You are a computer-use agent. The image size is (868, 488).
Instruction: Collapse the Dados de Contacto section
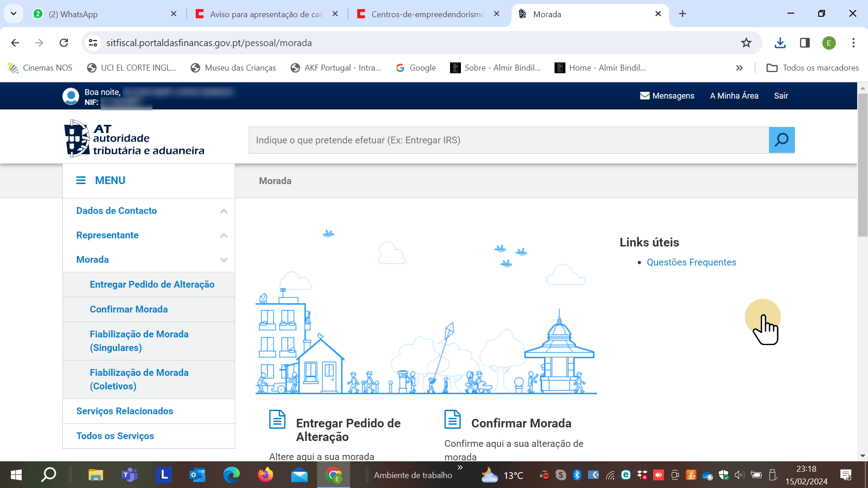point(223,211)
